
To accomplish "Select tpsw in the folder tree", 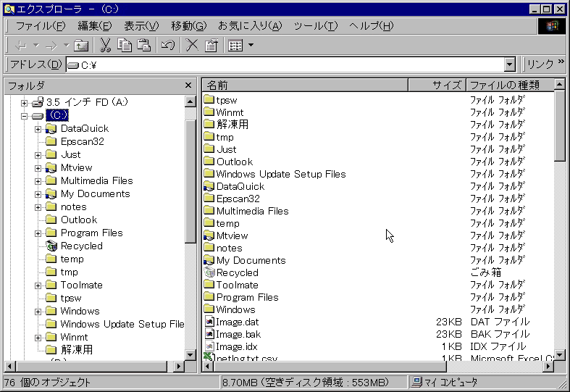I will click(71, 299).
